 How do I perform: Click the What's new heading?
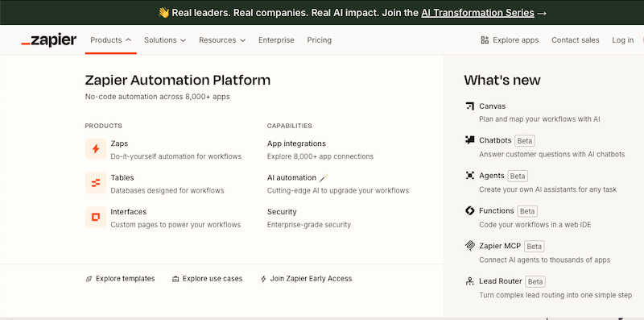click(x=502, y=80)
